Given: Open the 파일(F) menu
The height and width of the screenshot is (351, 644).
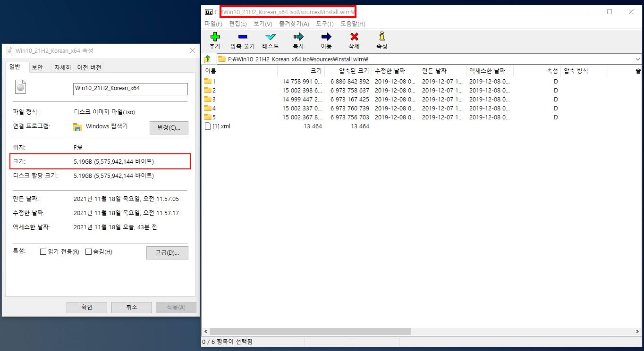Looking at the screenshot, I should 213,24.
